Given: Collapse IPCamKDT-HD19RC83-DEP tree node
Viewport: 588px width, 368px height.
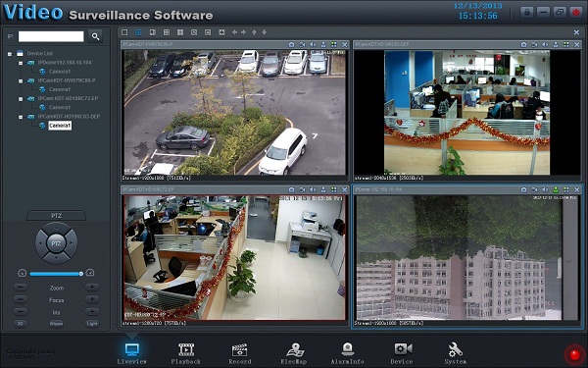Looking at the screenshot, I should [x=21, y=117].
